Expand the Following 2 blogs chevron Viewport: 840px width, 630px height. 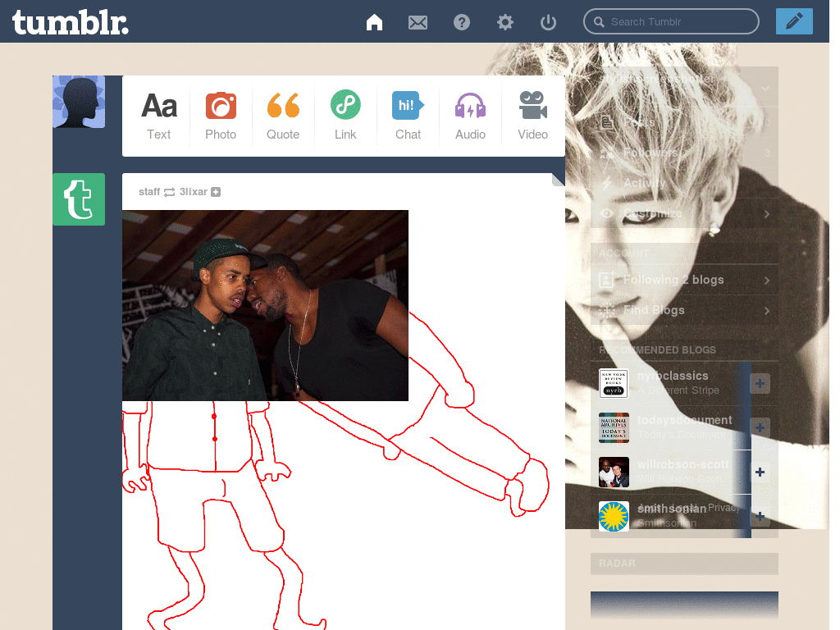(x=767, y=281)
